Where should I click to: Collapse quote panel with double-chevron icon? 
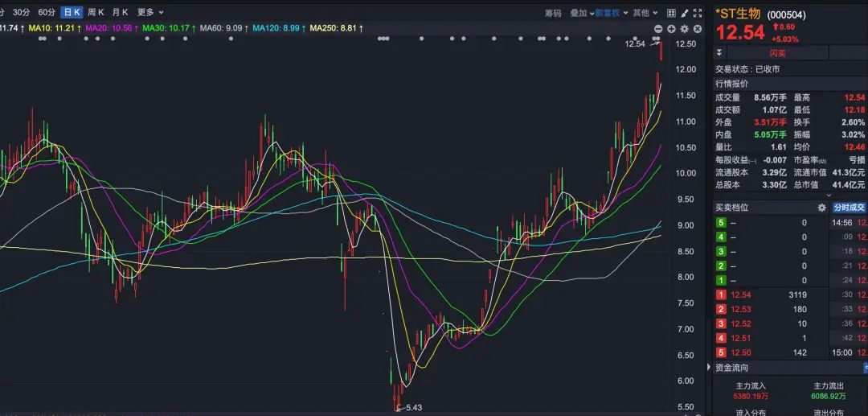(719, 53)
